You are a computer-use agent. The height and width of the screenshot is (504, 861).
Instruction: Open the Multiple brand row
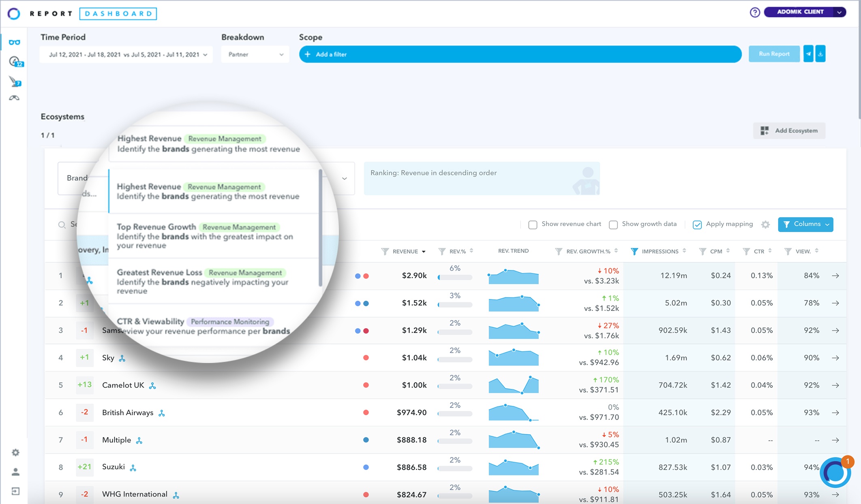click(445, 440)
